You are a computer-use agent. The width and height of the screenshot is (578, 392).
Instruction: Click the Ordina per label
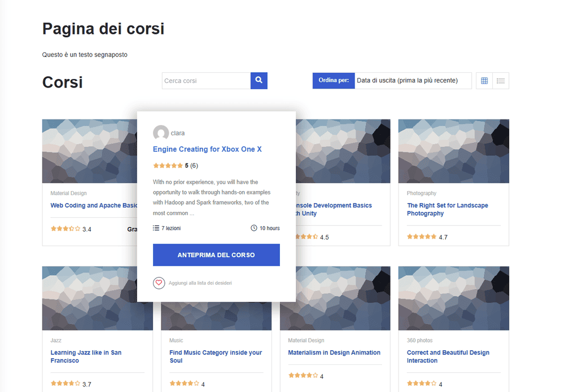[x=334, y=80]
